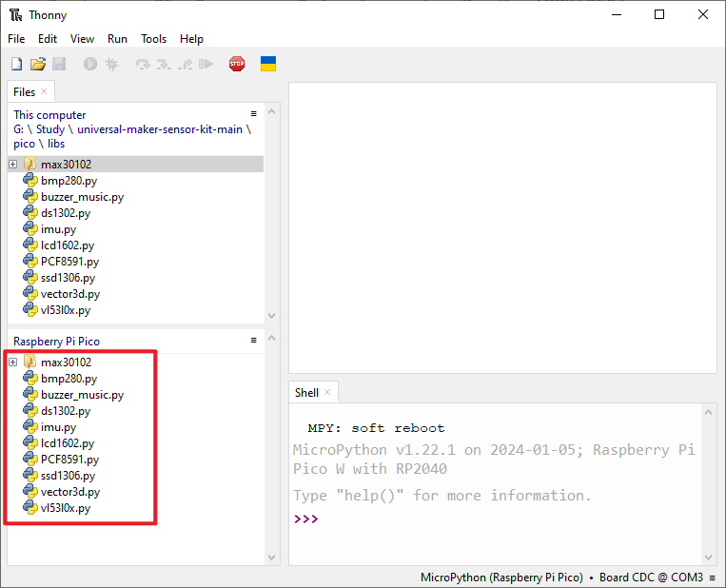Click the Resume execution toolbar icon
726x588 pixels.
[x=206, y=64]
